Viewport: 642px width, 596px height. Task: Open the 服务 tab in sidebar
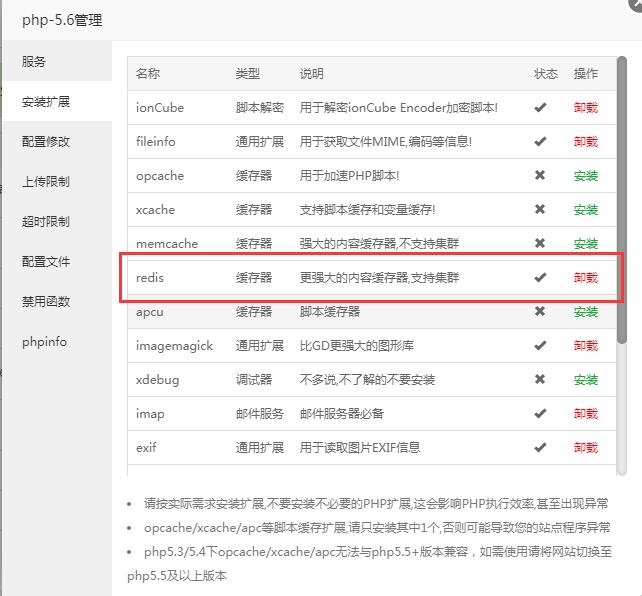(x=57, y=61)
